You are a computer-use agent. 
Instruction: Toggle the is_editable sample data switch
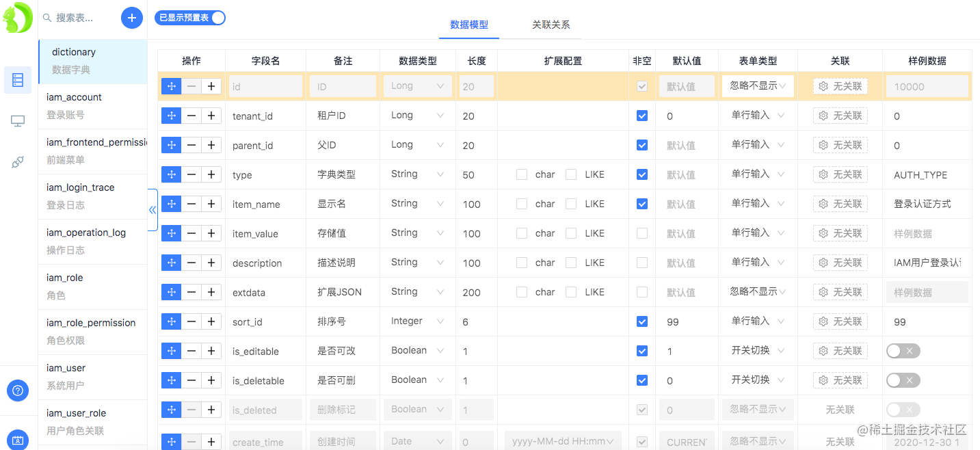pos(903,351)
